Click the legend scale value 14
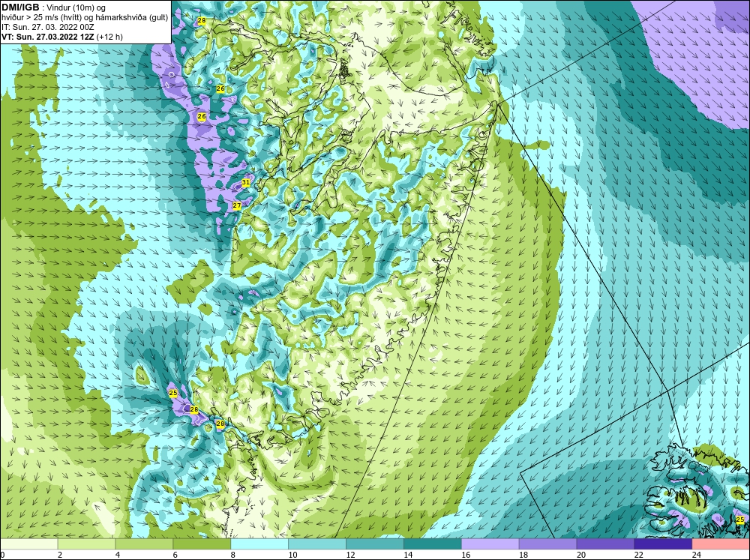This screenshot has height=560, width=750. point(408,555)
